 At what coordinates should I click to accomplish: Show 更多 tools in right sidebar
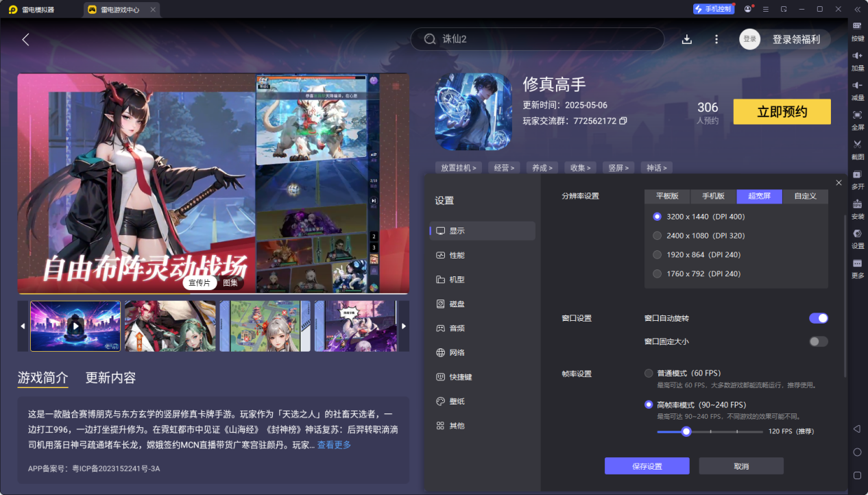[858, 267]
